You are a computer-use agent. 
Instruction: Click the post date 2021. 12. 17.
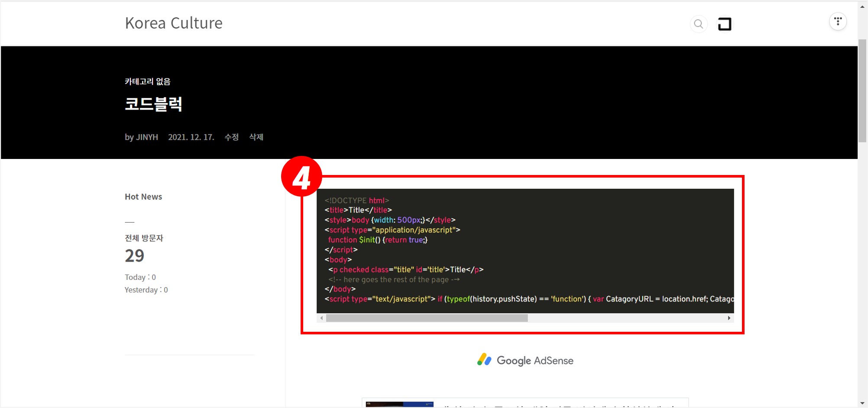click(191, 137)
